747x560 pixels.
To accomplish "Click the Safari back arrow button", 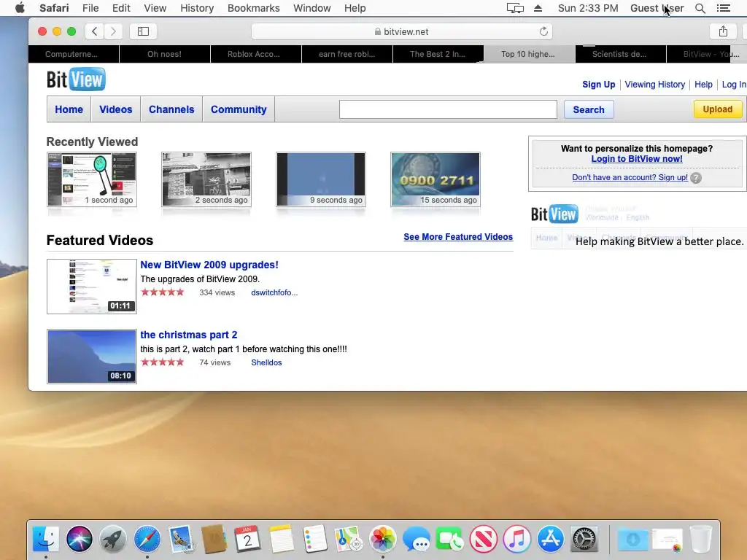I will [x=95, y=31].
